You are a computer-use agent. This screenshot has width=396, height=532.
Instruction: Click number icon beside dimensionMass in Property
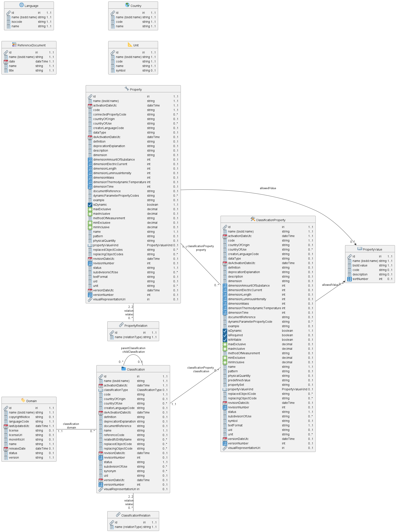click(x=90, y=178)
